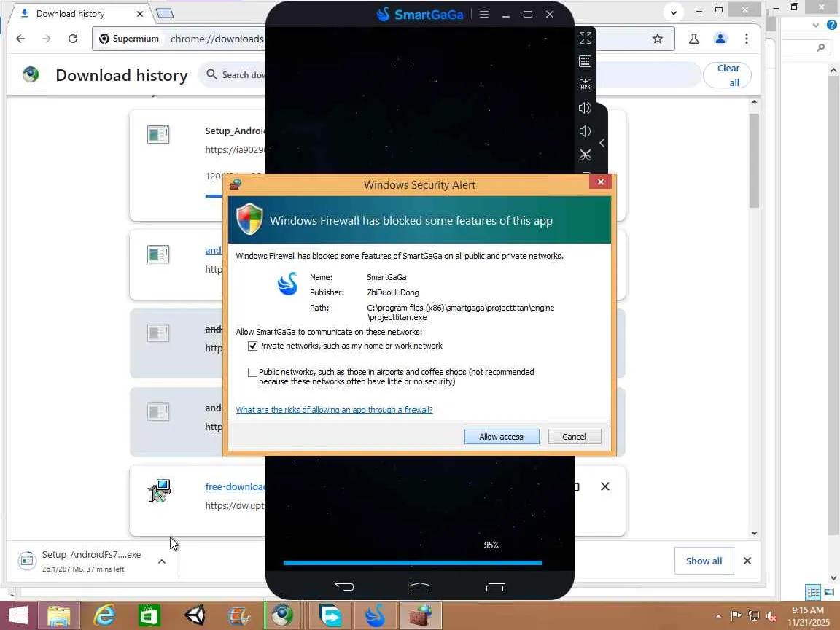The width and height of the screenshot is (840, 630).
Task: Click the Setup_Android download file icon
Action: (158, 134)
